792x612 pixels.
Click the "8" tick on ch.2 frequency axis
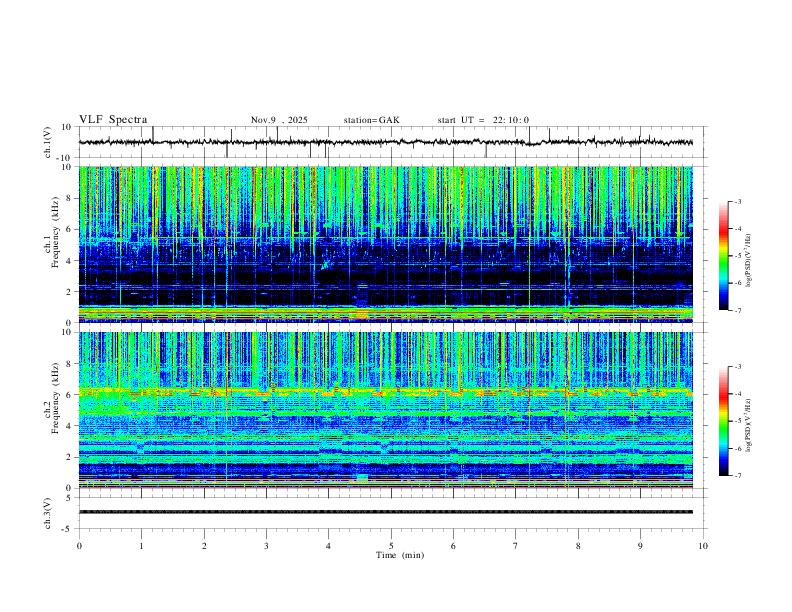69,364
